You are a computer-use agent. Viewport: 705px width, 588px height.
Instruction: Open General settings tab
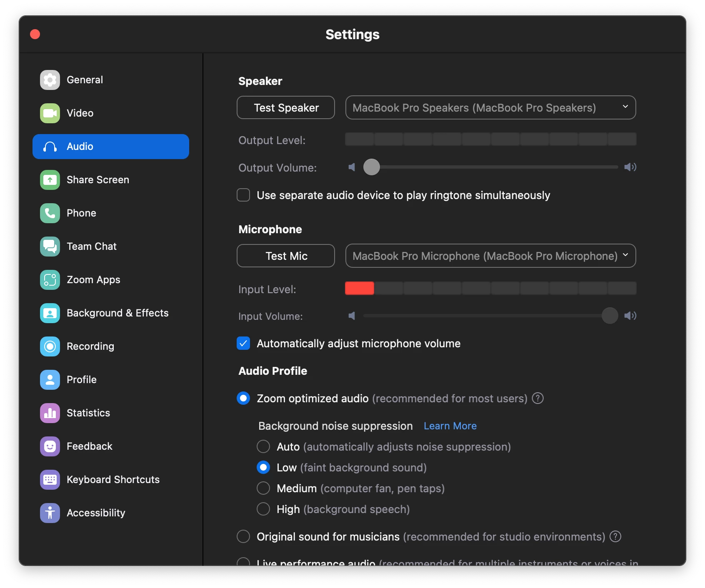111,80
